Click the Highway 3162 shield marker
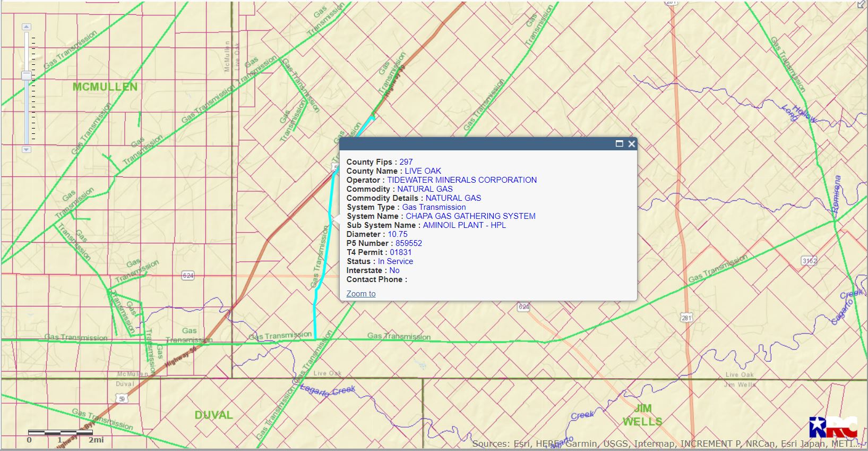Image resolution: width=868 pixels, height=451 pixels. click(809, 261)
